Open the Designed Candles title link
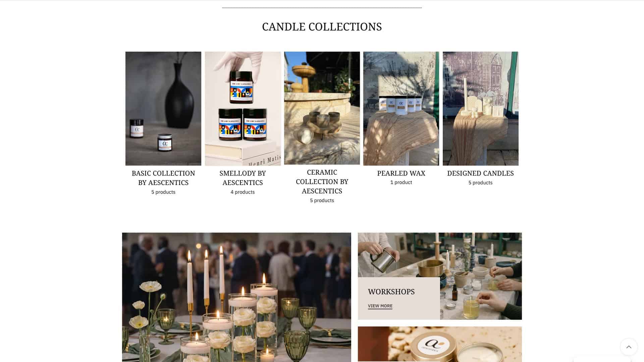This screenshot has height=362, width=644. 481,173
